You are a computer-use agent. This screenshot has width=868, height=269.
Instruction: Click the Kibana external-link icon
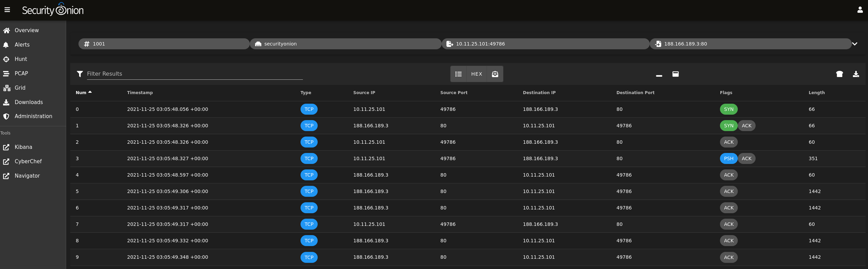tap(6, 147)
